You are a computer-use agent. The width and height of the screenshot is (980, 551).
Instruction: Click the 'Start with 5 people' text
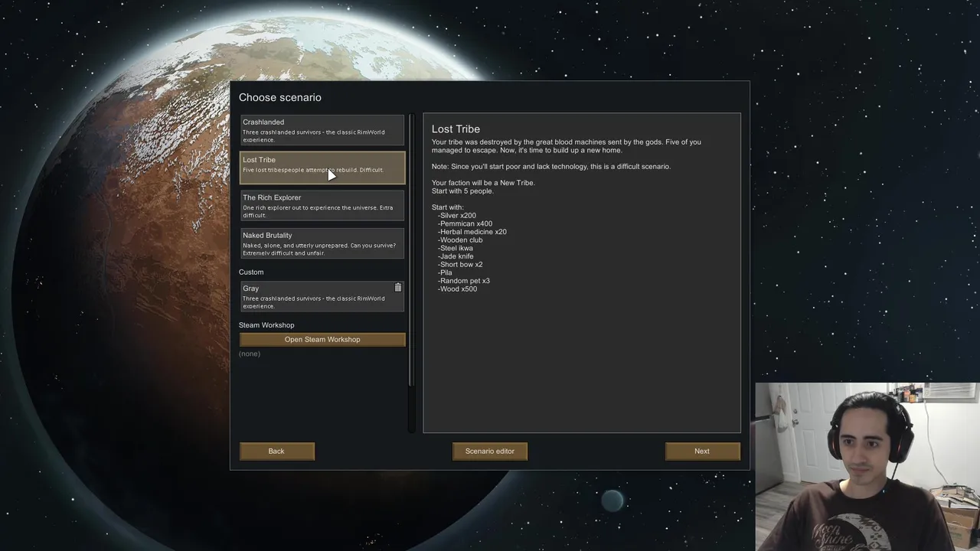tap(462, 191)
